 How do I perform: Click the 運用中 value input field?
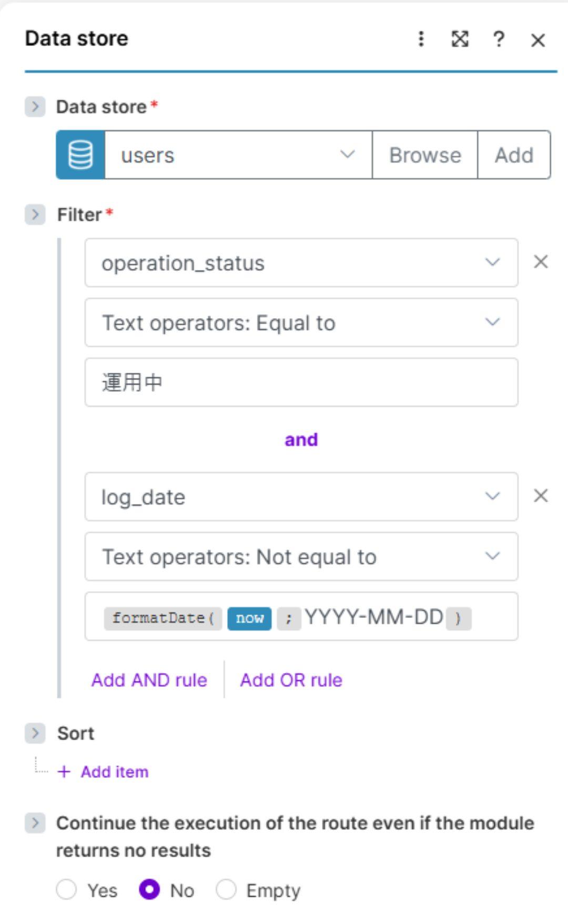pyautogui.click(x=301, y=382)
